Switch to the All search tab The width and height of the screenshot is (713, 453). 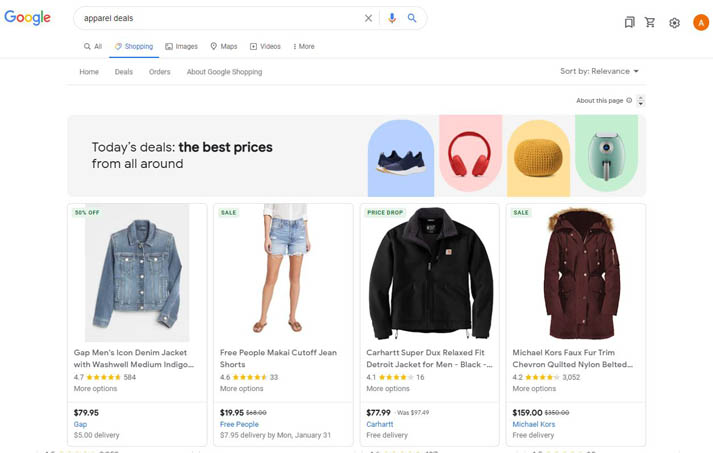[93, 46]
